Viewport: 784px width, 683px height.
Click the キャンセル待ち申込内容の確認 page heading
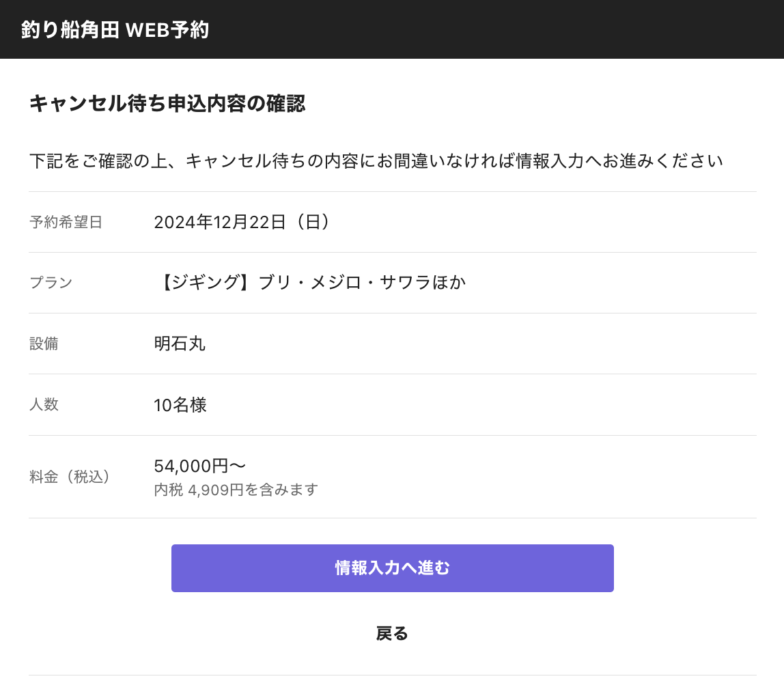point(167,104)
